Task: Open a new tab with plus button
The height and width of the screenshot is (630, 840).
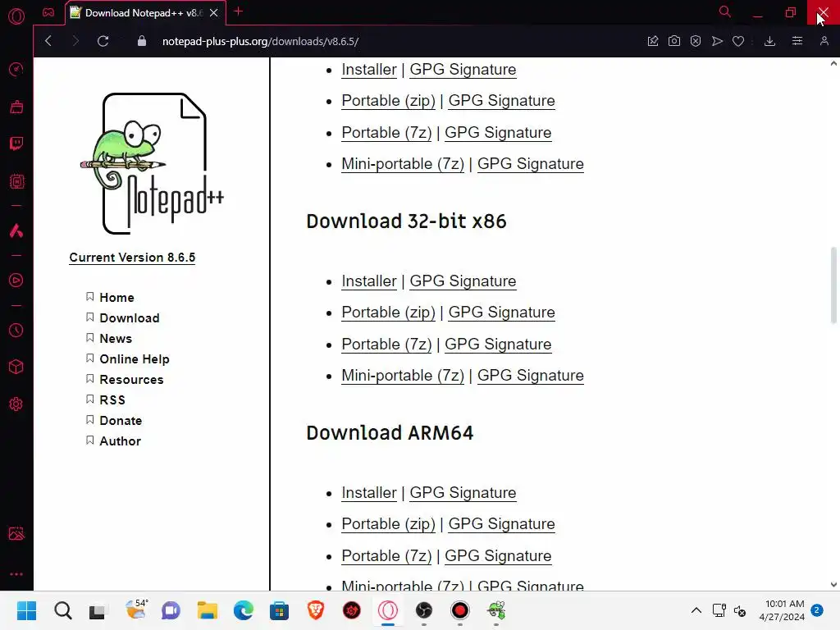Action: click(239, 11)
